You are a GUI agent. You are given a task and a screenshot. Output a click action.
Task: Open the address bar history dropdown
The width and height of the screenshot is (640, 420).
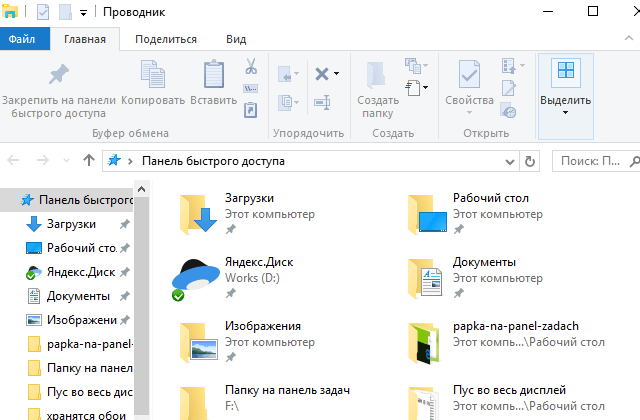(x=510, y=162)
